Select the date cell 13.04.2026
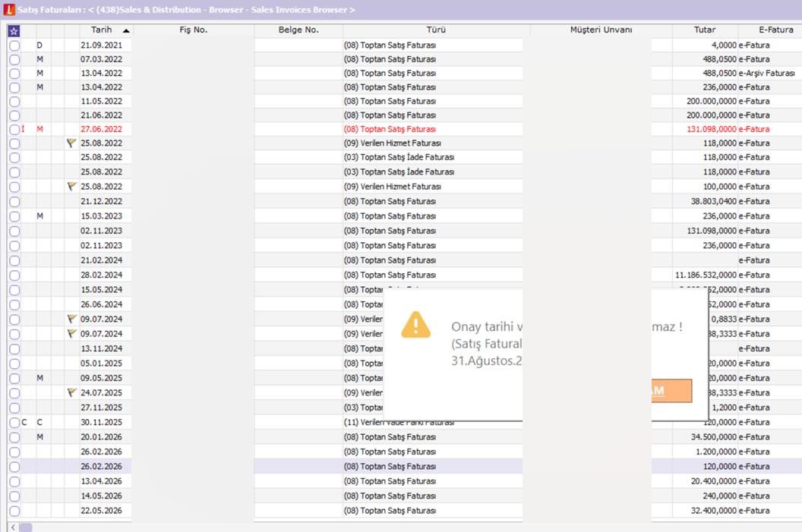Screen dimensions: 802x532 [101, 481]
